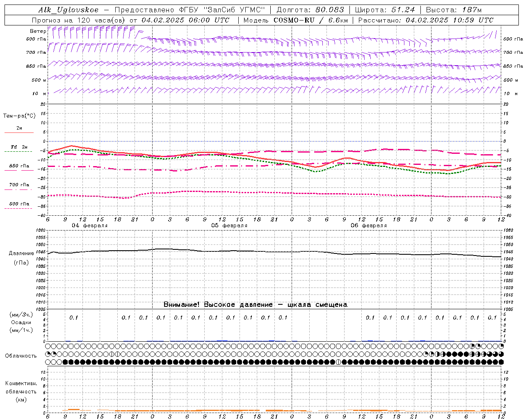The width and height of the screenshot is (525, 420).
Task: Select the Высота: 187м value
Action: click(454, 10)
